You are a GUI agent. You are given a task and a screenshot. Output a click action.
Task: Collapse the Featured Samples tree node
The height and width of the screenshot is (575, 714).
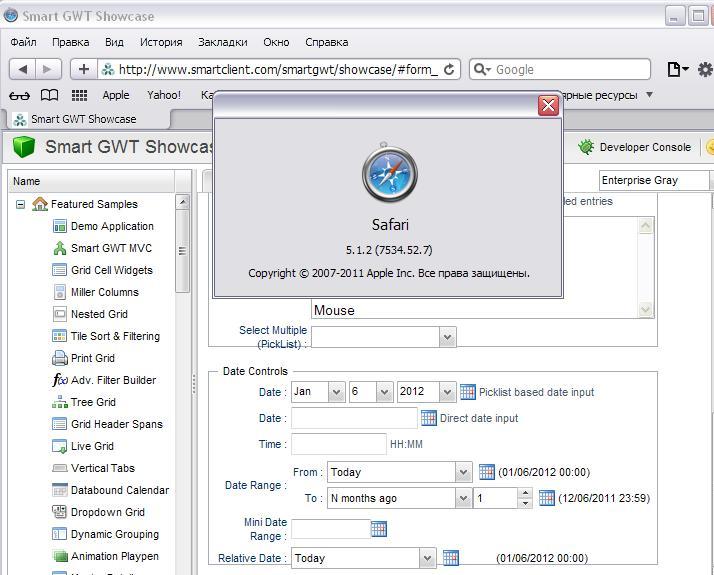click(20, 204)
